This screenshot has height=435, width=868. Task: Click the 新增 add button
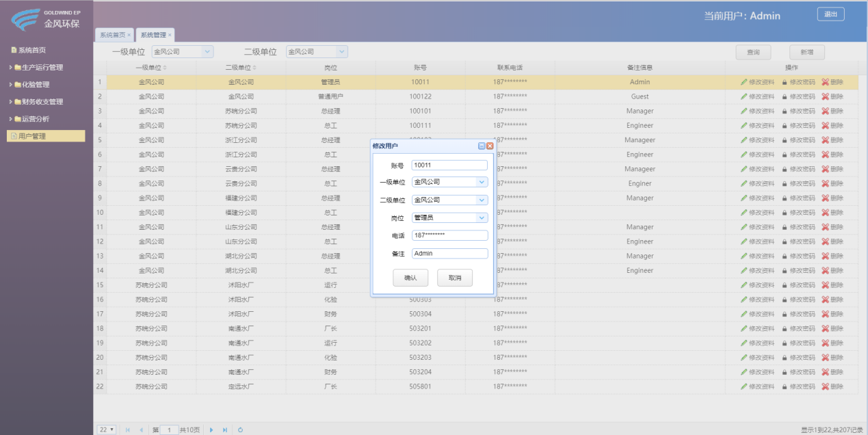(806, 52)
